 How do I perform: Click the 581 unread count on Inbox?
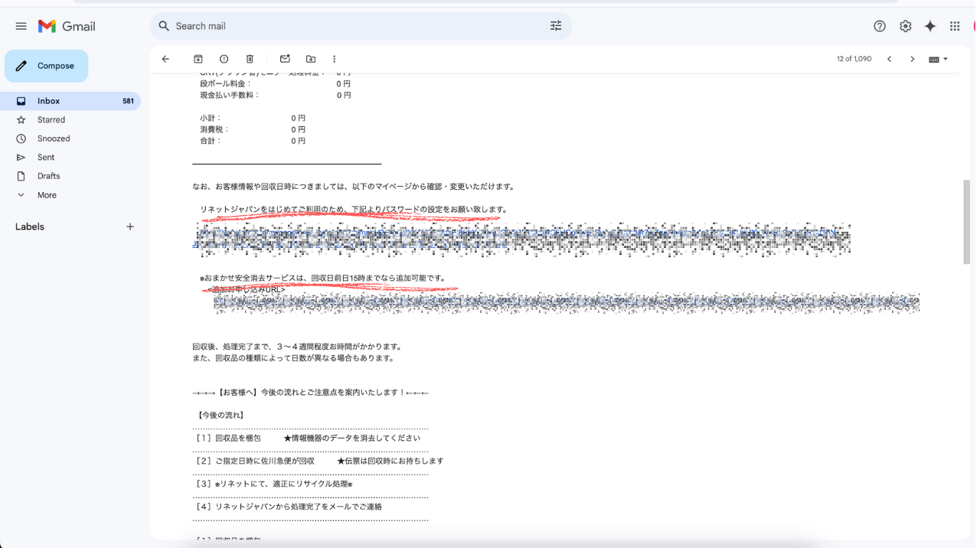tap(128, 101)
